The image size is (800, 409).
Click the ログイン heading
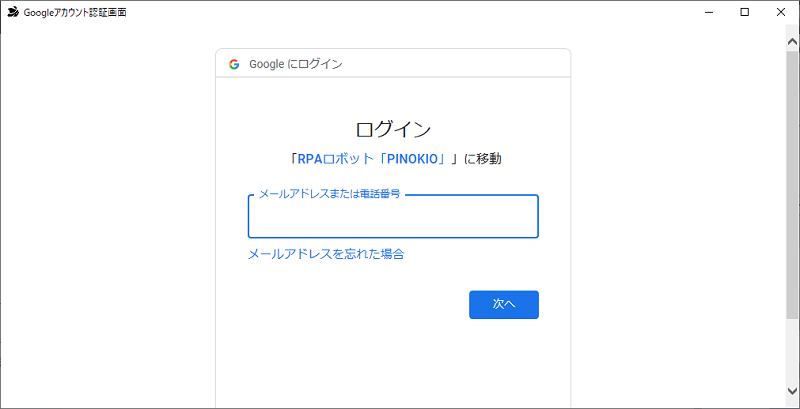(x=393, y=130)
